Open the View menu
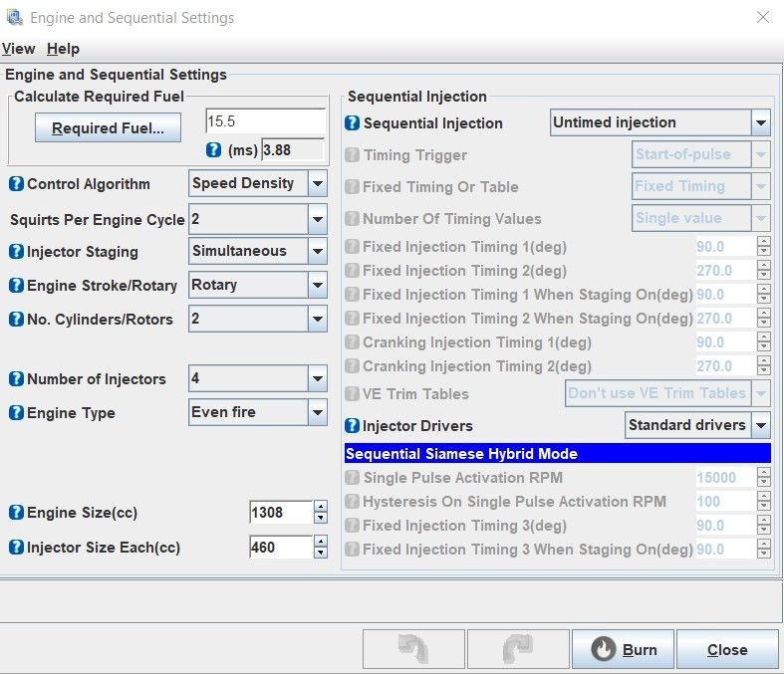This screenshot has height=674, width=784. pos(18,49)
